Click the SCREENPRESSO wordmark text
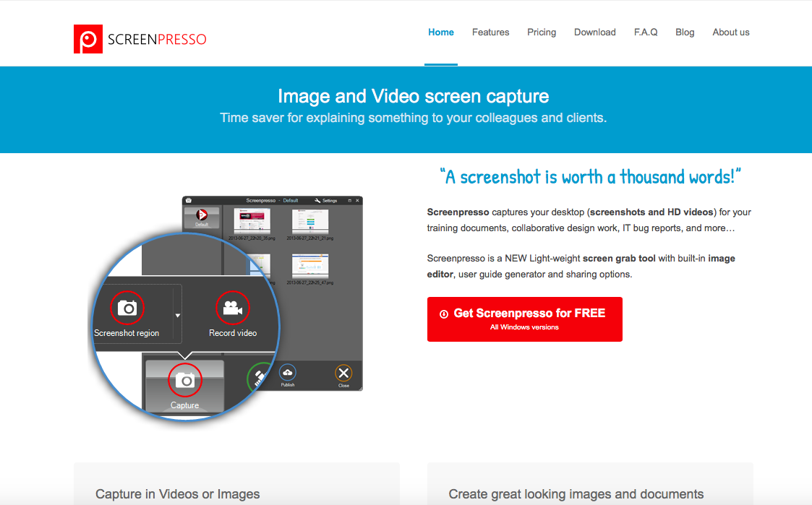Image resolution: width=812 pixels, height=505 pixels. (x=157, y=39)
